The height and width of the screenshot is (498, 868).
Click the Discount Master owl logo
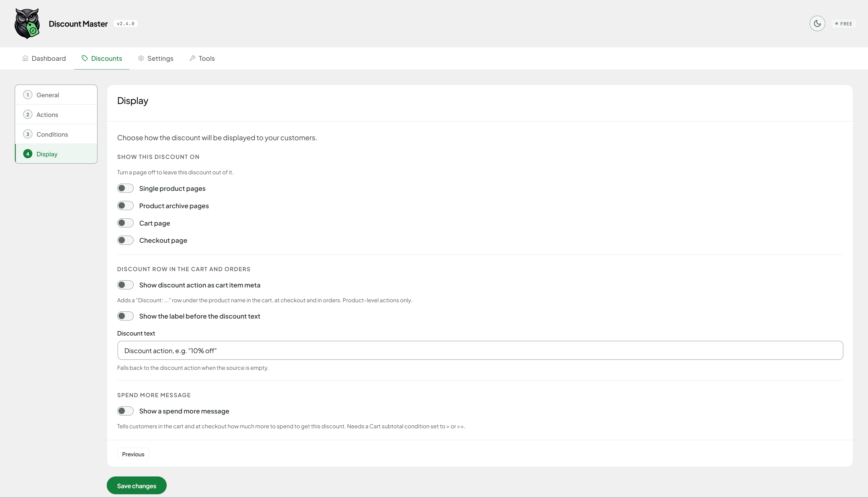(x=27, y=24)
